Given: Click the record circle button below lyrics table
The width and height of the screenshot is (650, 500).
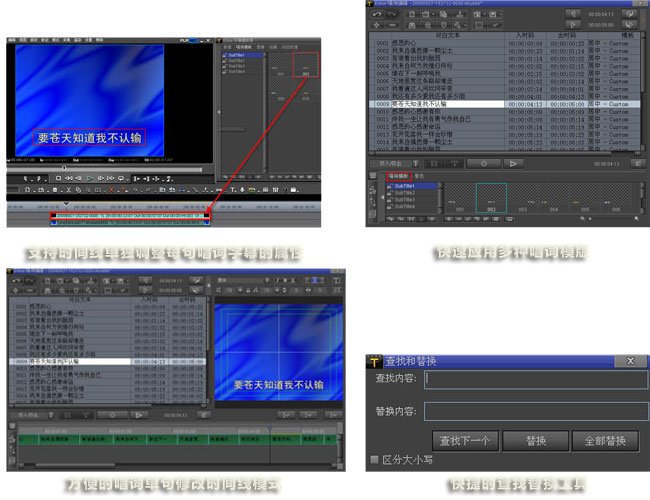Looking at the screenshot, I should tap(483, 162).
